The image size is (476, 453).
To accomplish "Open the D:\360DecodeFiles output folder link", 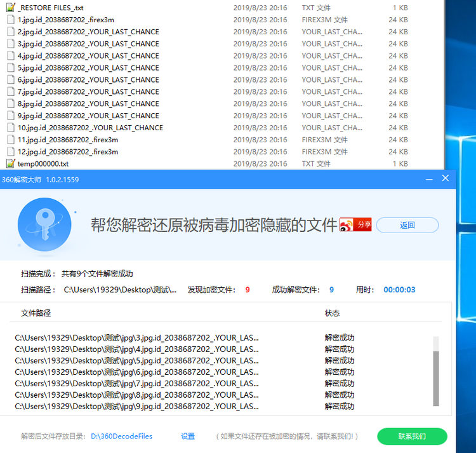I will point(121,436).
